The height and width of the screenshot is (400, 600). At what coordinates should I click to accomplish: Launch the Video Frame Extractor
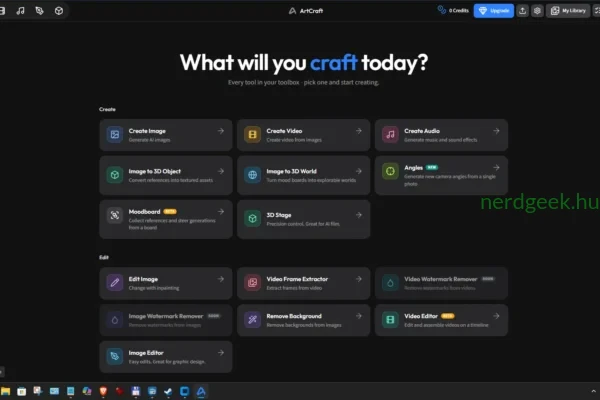(303, 283)
